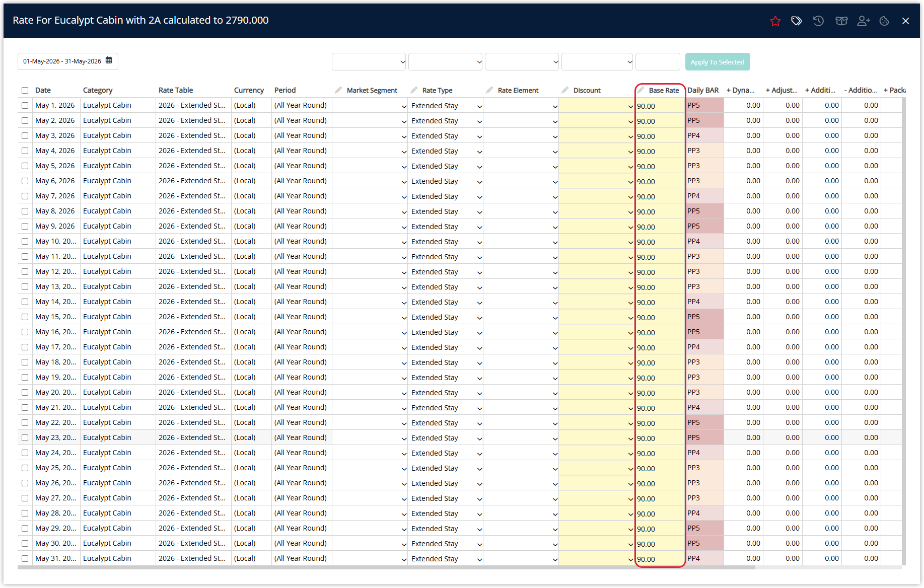The image size is (924, 588).
Task: Click 2026 - Extended St... in May 17 row
Action: point(192,347)
